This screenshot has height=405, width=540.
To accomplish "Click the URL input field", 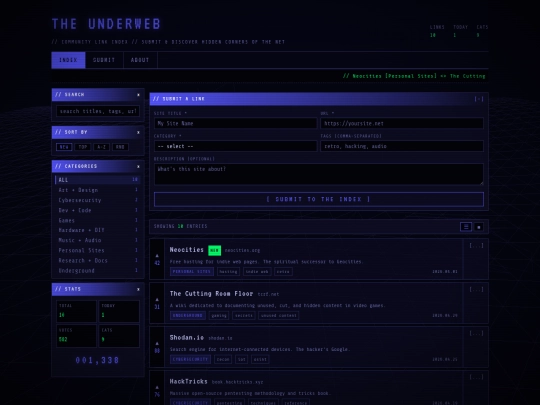I will click(402, 123).
